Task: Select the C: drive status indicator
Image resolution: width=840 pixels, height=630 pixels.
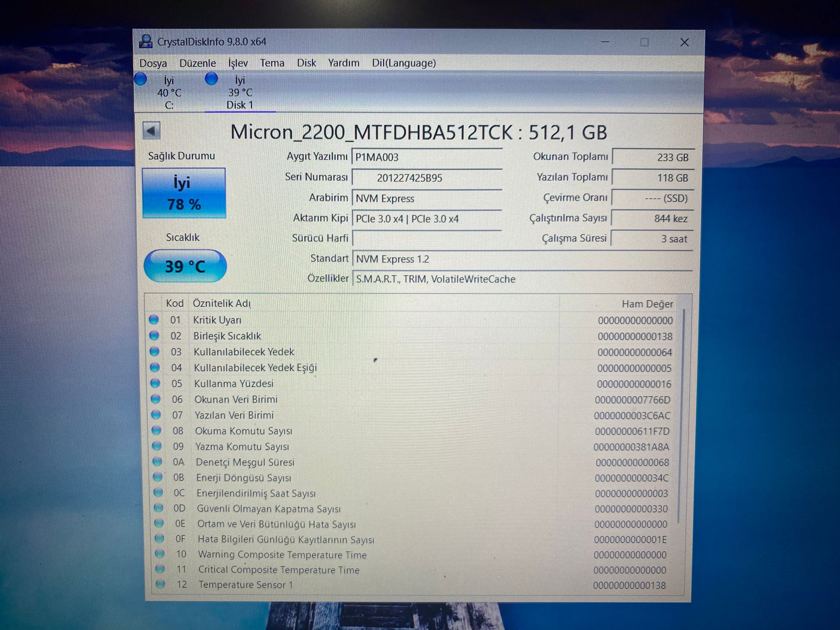Action: [141, 79]
